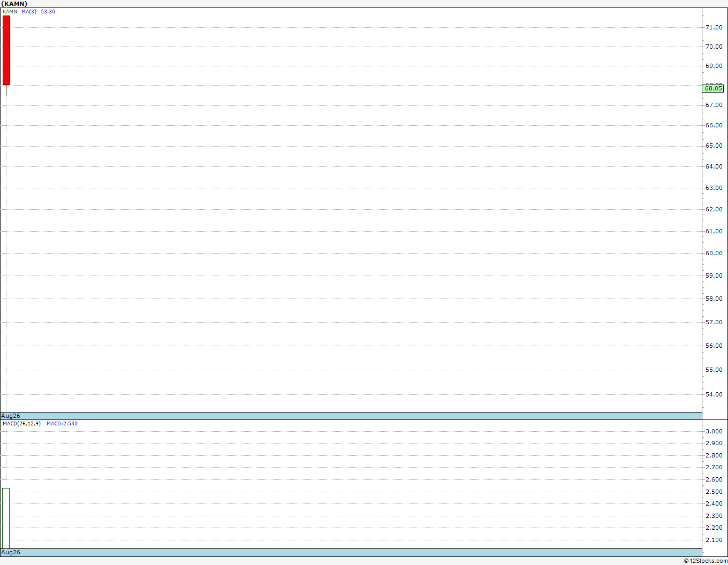Screen dimensions: 728x565
Task: Click the MACD(26,12,9) indicator label
Action: 21,424
